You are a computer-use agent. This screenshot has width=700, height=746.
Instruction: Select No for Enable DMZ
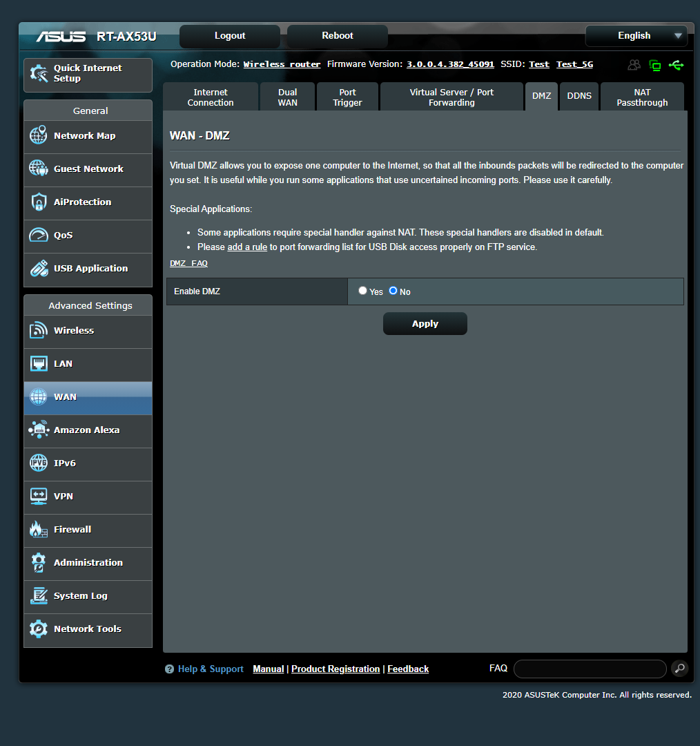[x=393, y=291]
